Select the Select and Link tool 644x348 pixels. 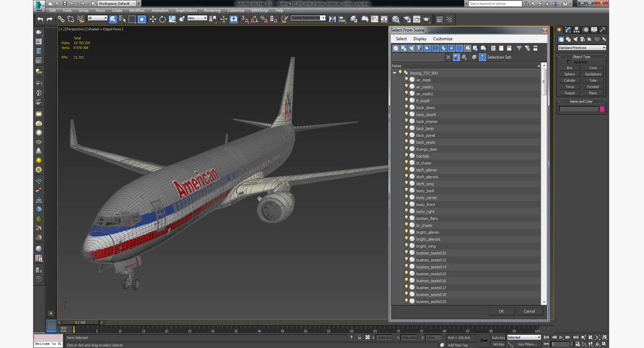pos(61,19)
